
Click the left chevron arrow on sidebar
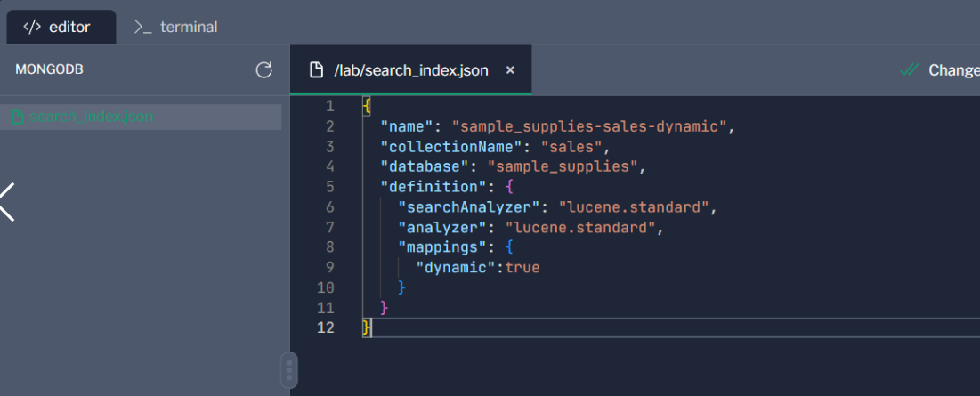click(x=7, y=201)
